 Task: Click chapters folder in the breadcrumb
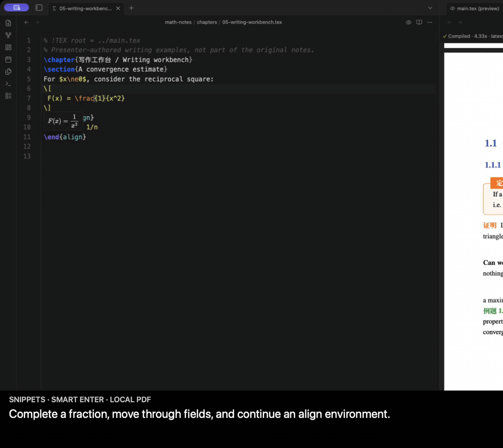pos(207,22)
